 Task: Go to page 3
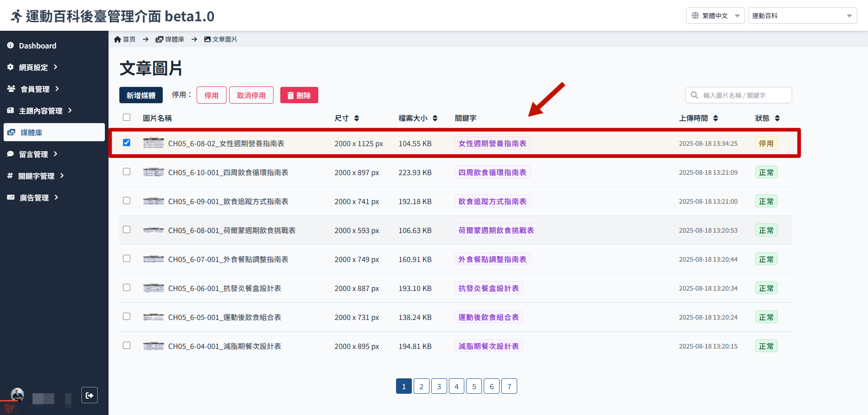[x=439, y=386]
